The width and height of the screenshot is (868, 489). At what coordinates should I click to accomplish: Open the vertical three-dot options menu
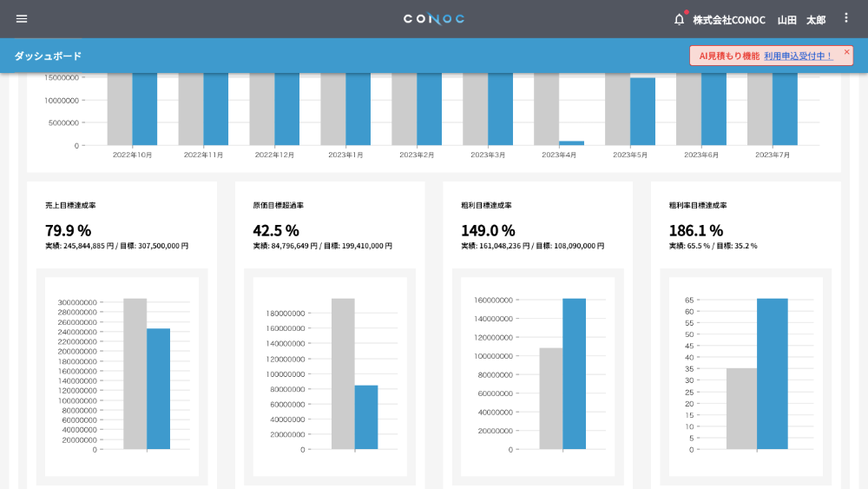(845, 18)
